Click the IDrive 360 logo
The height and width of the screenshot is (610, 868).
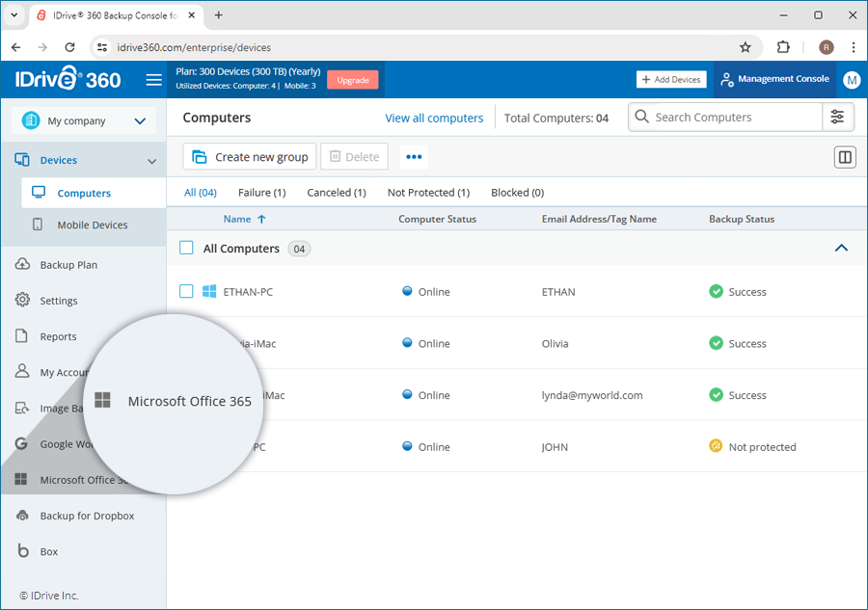coord(68,79)
